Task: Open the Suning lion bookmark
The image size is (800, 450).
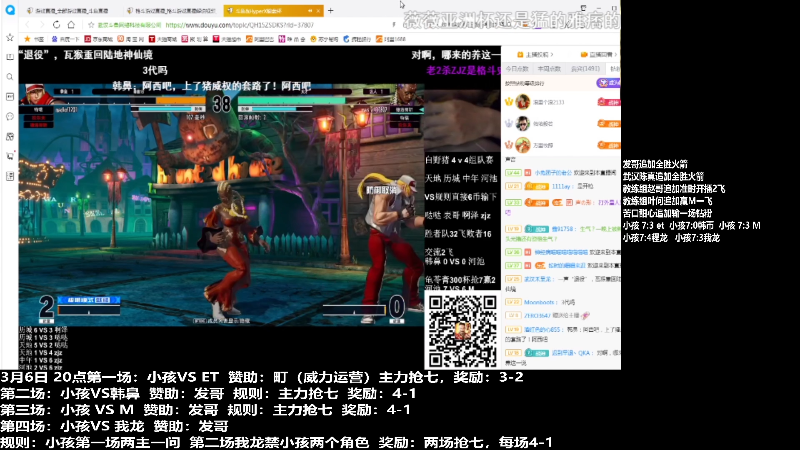Action: 324,39
